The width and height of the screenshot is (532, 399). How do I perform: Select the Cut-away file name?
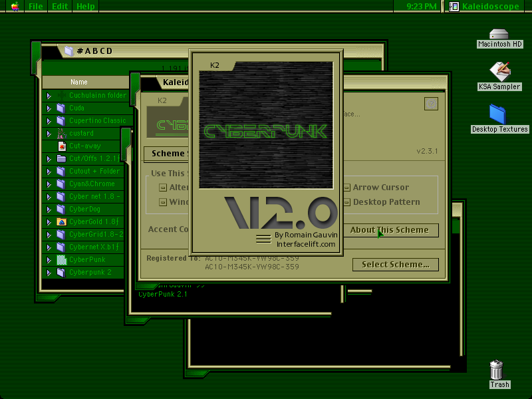[85, 146]
